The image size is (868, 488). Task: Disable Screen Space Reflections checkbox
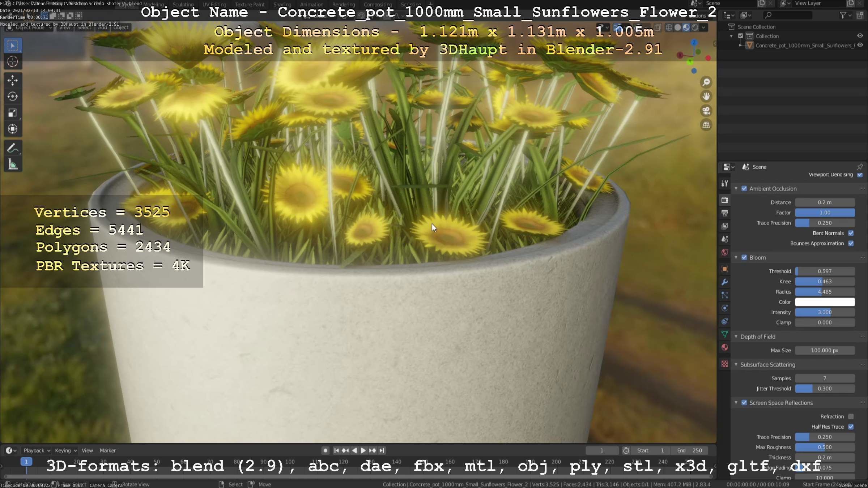click(x=744, y=403)
